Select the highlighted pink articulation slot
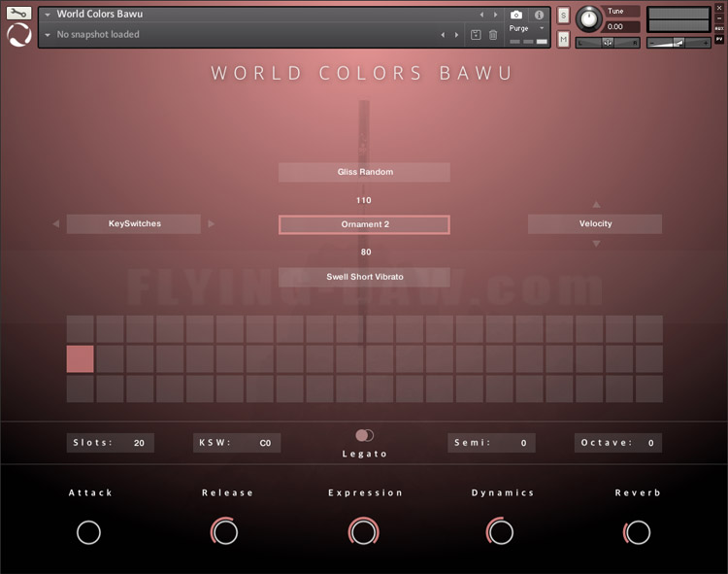Image resolution: width=728 pixels, height=574 pixels. tap(80, 358)
